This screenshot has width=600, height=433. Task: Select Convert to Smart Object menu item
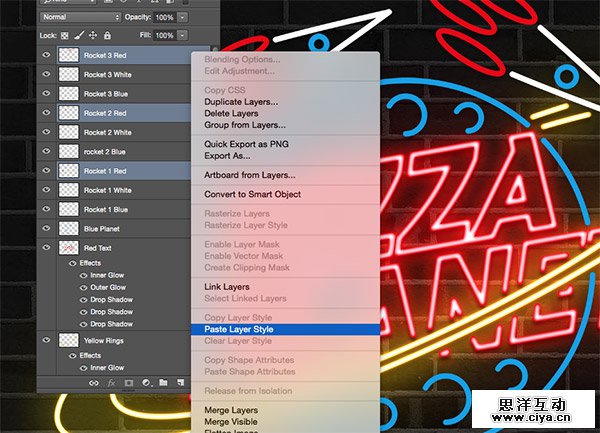point(252,194)
